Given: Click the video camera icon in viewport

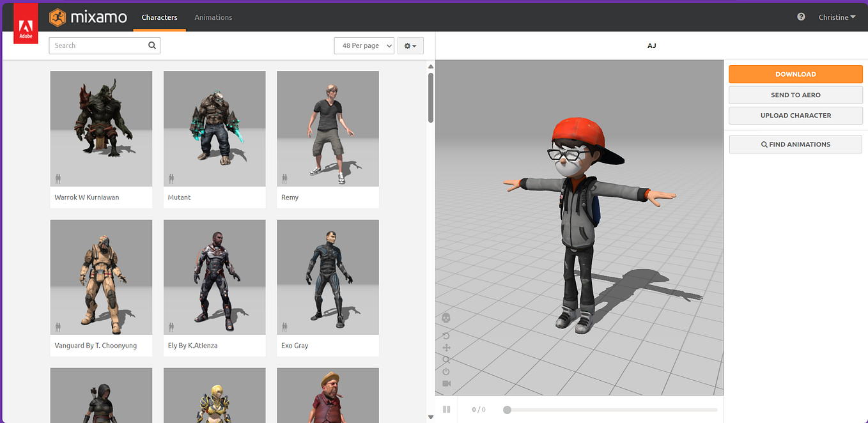Looking at the screenshot, I should 446,383.
